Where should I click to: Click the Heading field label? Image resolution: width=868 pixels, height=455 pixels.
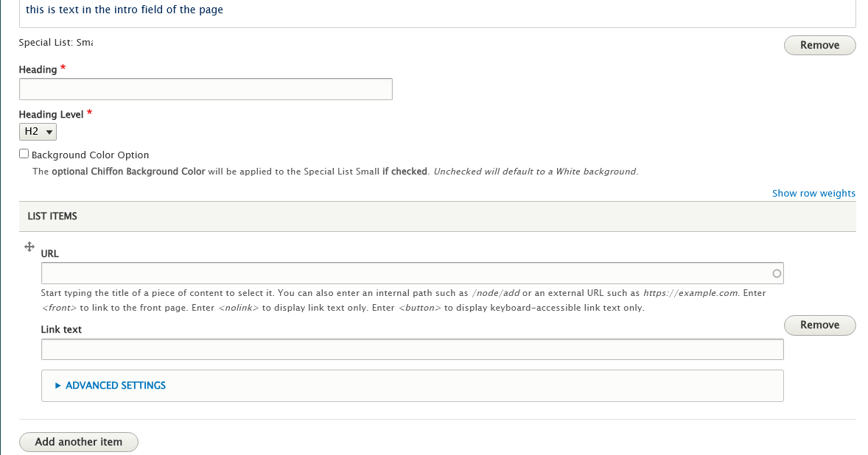coord(38,70)
